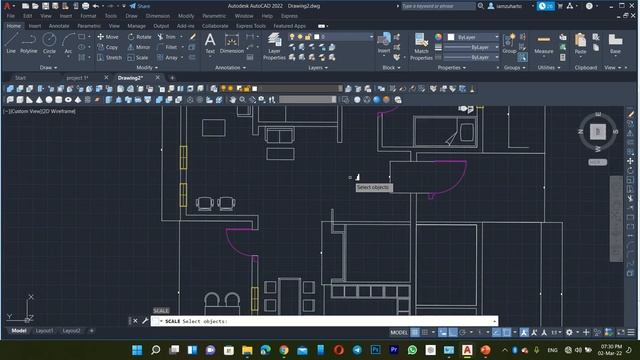Toggle the drawing grid display
Image resolution: width=640 pixels, height=360 pixels.
point(415,332)
